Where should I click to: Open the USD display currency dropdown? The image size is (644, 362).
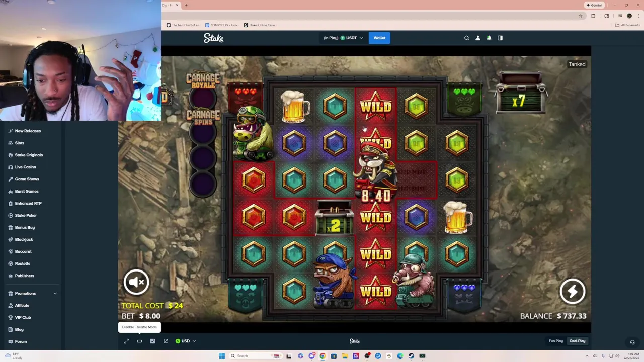click(x=185, y=341)
